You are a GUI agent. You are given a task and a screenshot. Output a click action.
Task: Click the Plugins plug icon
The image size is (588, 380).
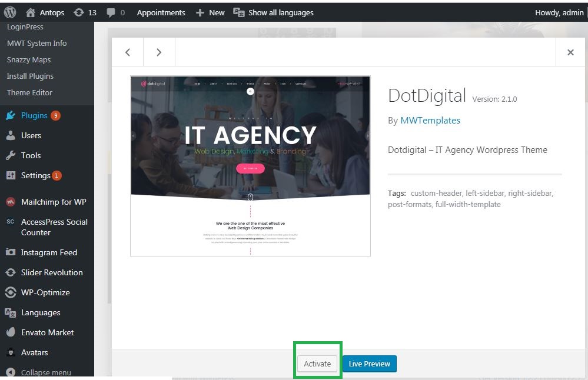coord(11,115)
